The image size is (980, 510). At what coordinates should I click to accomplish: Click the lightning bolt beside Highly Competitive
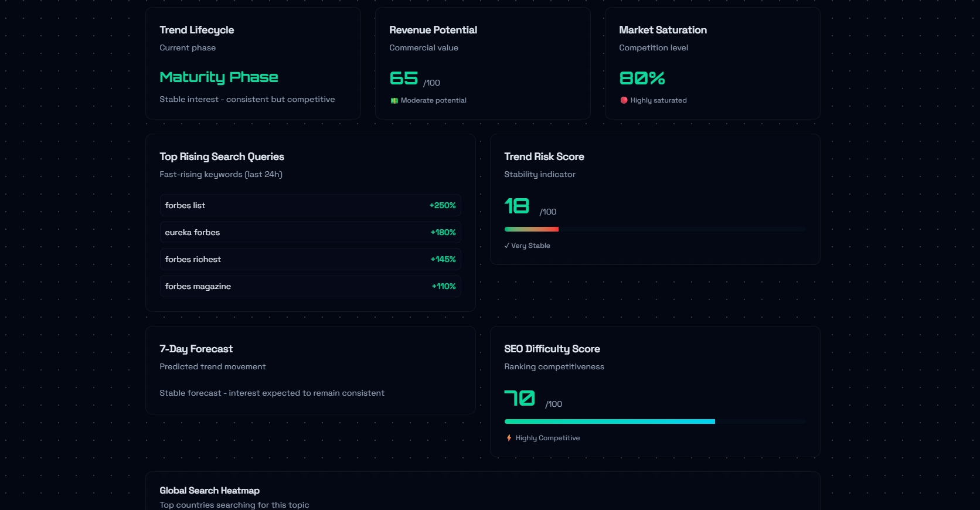click(x=509, y=438)
